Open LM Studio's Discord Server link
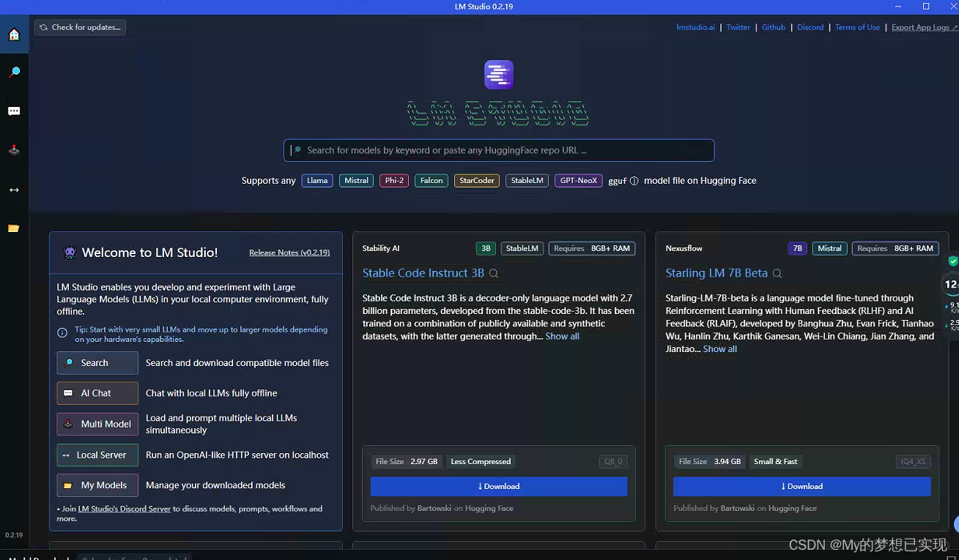Image resolution: width=959 pixels, height=560 pixels. click(125, 509)
